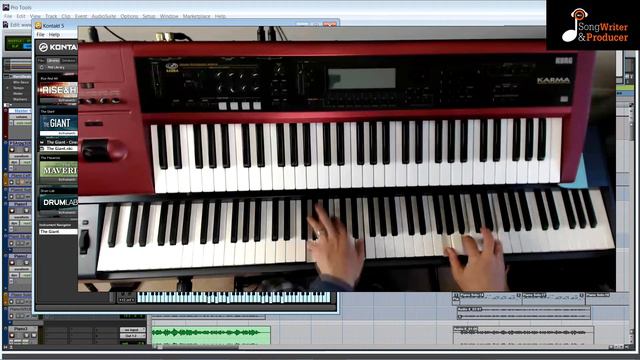Click Kontakt's on-screen virtual keyboard
640x360 pixels.
pyautogui.click(x=233, y=298)
